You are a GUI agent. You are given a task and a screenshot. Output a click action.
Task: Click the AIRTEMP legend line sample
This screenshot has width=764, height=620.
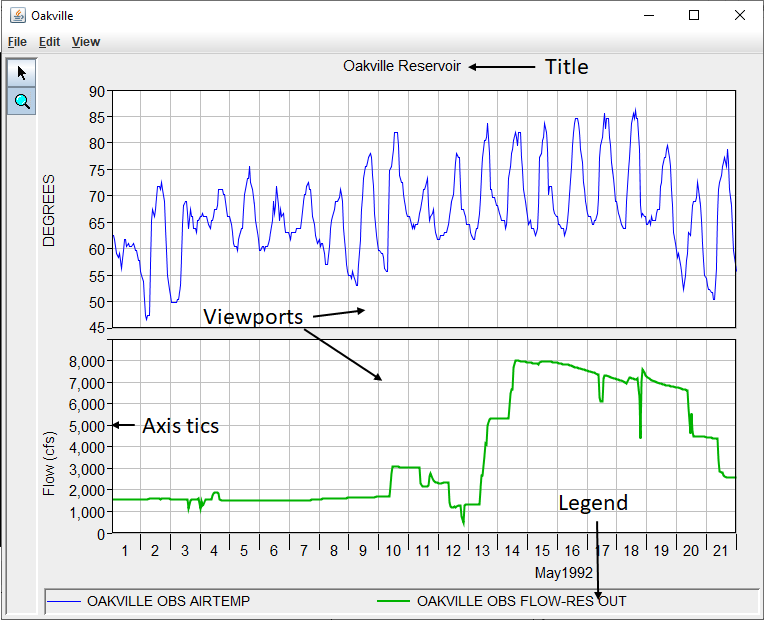point(64,601)
